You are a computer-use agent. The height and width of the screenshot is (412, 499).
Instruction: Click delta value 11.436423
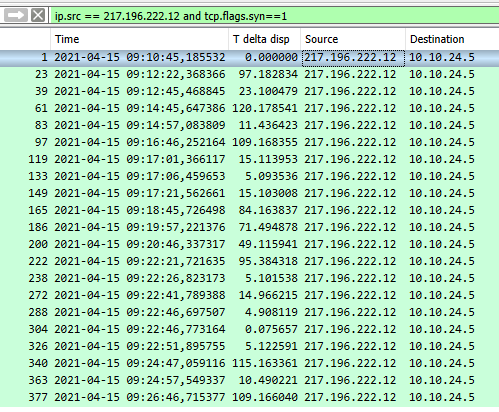[x=268, y=125]
